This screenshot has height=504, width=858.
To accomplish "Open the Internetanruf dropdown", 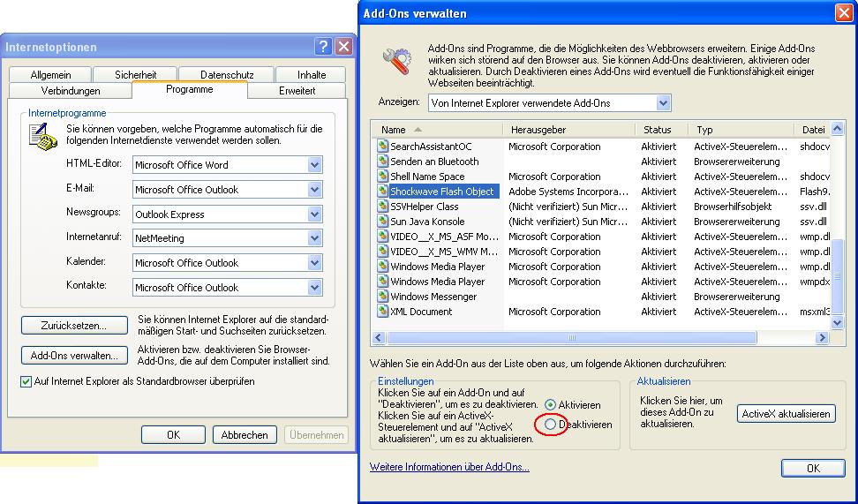I will click(x=314, y=238).
